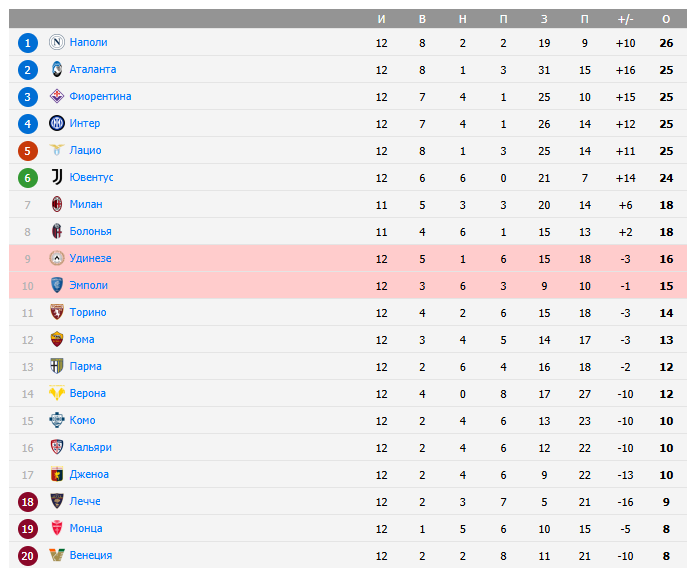This screenshot has width=693, height=581.
Task: Click the Fiorentina club crest icon
Action: coord(57,96)
